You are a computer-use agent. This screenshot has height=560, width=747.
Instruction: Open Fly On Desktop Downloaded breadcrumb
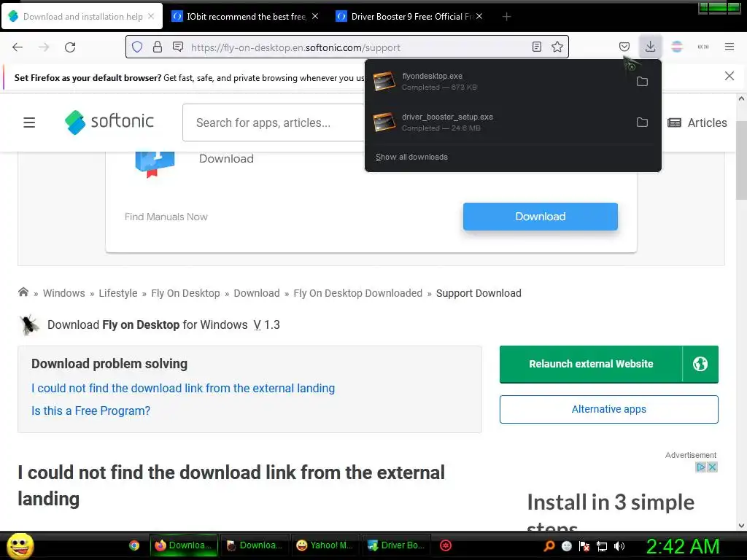357,293
